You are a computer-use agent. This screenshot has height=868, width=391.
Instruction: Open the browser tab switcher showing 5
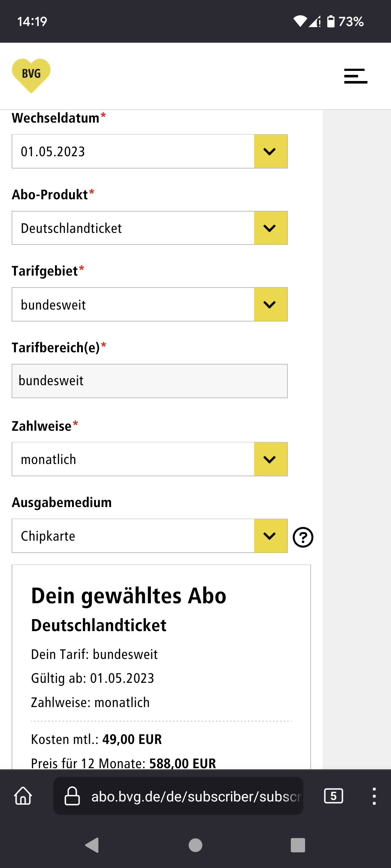click(333, 796)
